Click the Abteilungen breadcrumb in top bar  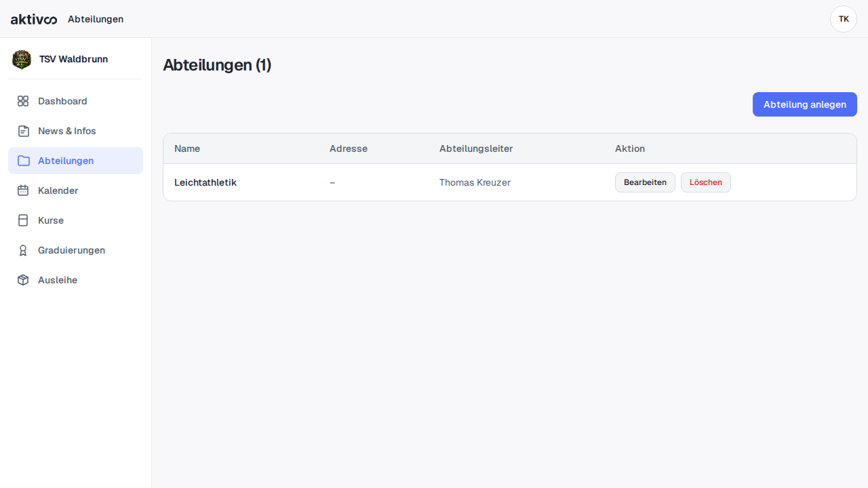tap(96, 19)
